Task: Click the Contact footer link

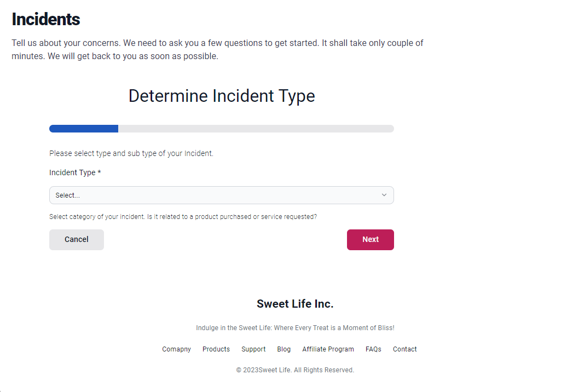Action: click(404, 349)
